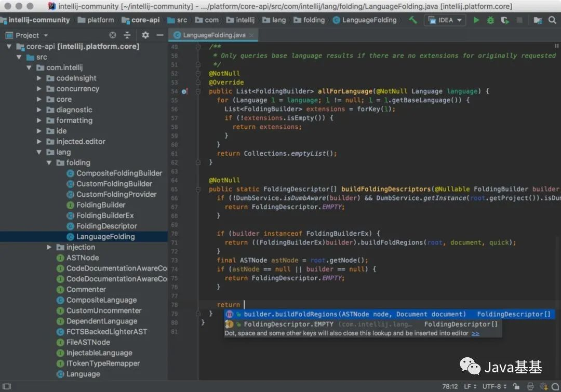Toggle fold marker at line 79
This screenshot has height=392, width=561.
tap(198, 314)
